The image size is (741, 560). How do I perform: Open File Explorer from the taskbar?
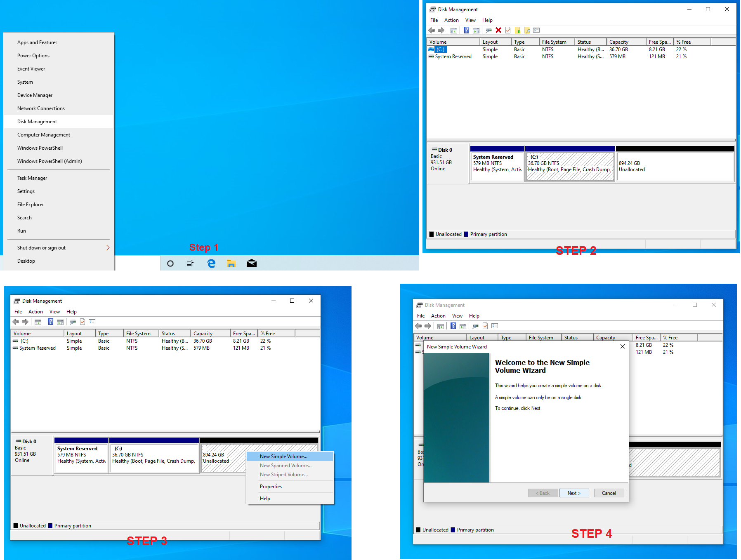point(231,263)
